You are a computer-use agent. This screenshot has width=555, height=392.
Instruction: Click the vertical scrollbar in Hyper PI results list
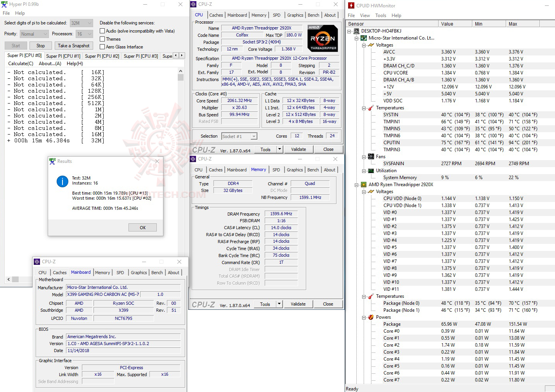(x=180, y=78)
